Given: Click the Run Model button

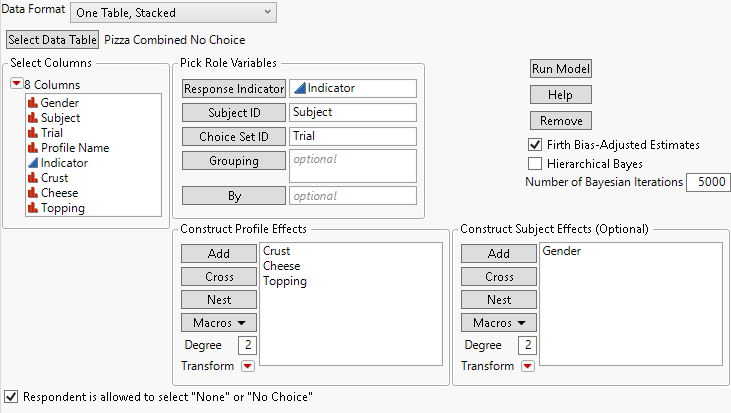Looking at the screenshot, I should (x=561, y=68).
